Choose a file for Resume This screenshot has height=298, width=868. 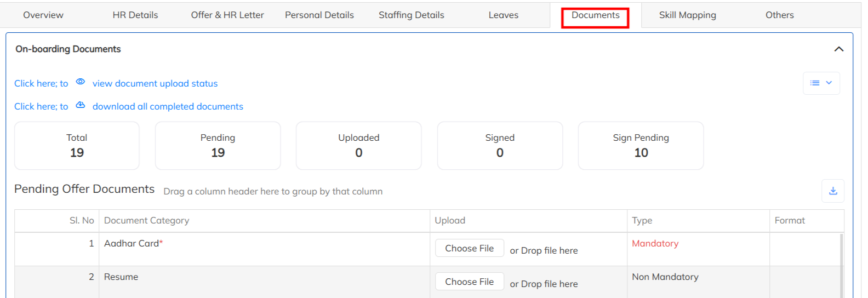coord(469,282)
